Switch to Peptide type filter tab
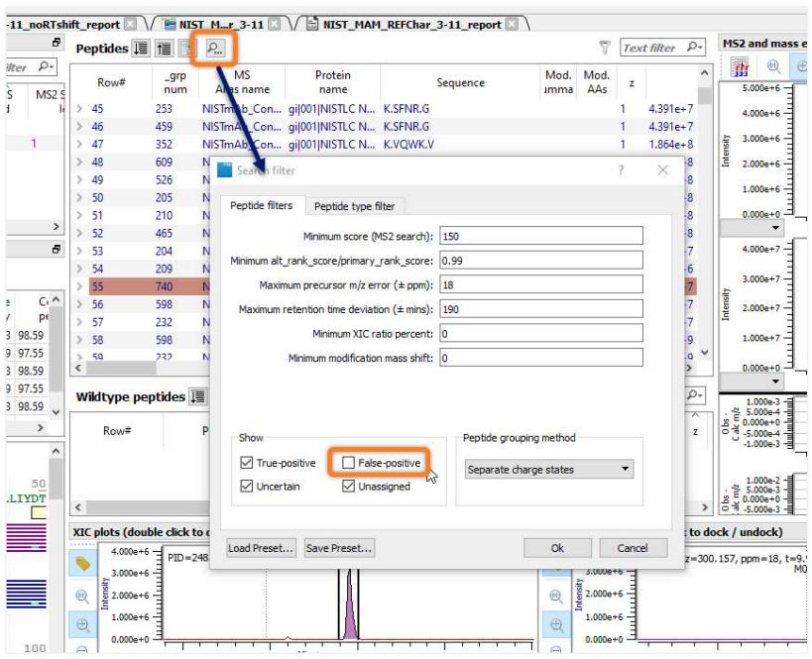Screen dimensions: 812x659 click(354, 206)
